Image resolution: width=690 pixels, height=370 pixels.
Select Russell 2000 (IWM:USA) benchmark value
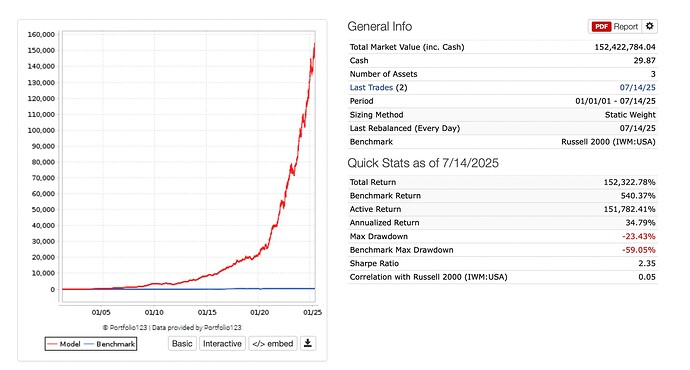pos(608,142)
